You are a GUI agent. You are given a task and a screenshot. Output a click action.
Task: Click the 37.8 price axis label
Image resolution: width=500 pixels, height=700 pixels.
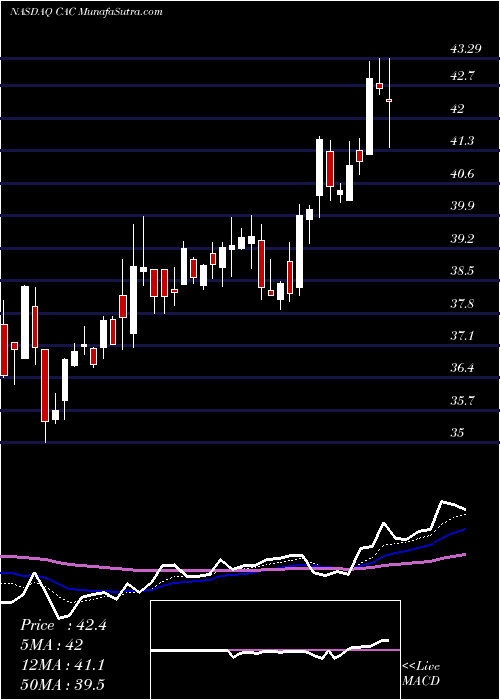tap(462, 304)
